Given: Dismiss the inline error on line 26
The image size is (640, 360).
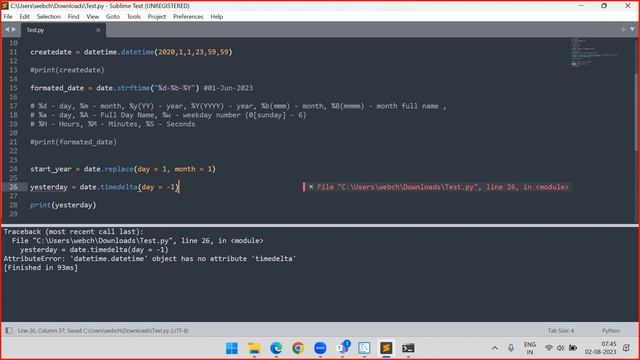Looking at the screenshot, I should coord(311,187).
